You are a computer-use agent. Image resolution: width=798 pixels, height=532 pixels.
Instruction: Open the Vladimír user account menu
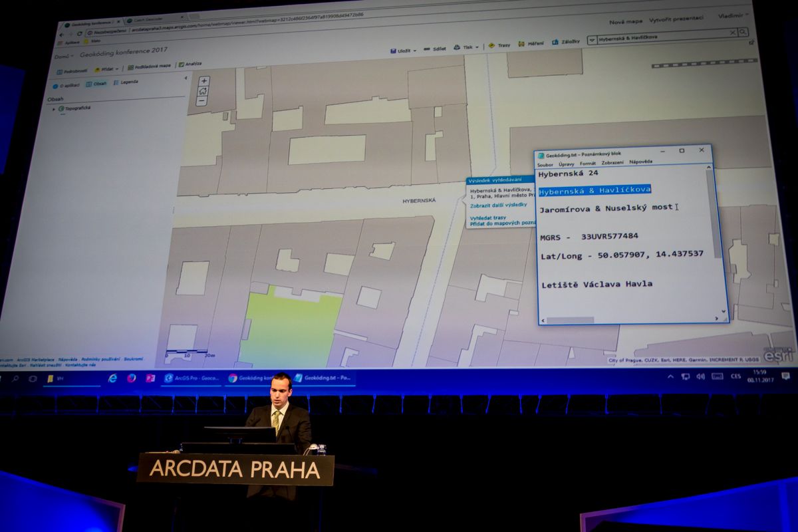(733, 15)
